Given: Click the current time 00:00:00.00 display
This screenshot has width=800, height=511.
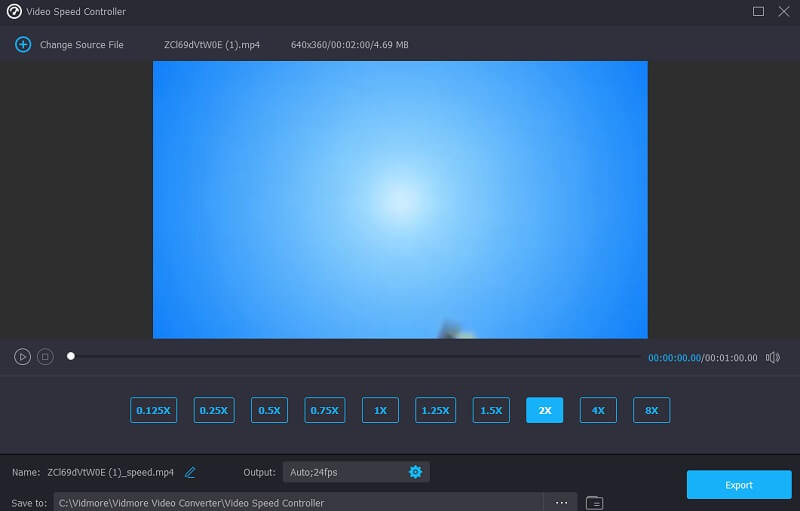Looking at the screenshot, I should point(674,358).
